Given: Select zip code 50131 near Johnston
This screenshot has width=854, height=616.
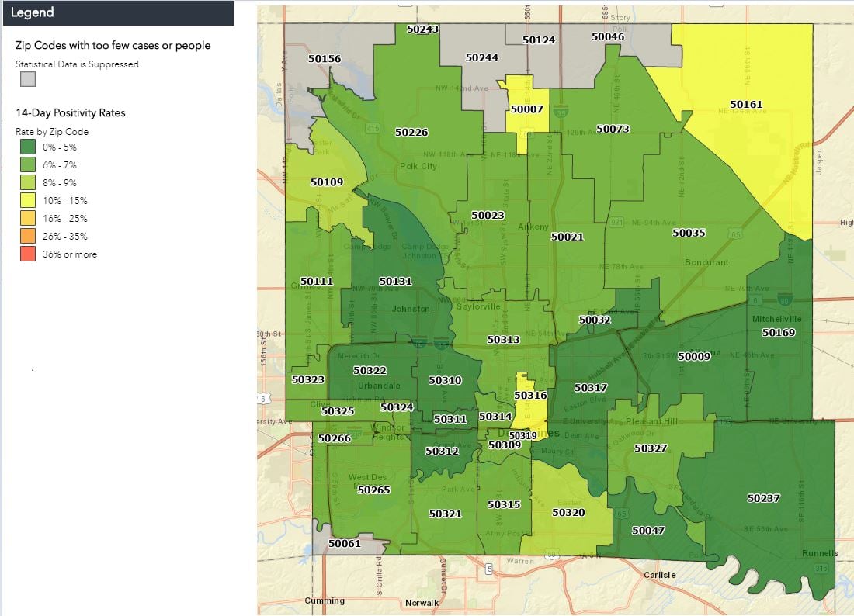Looking at the screenshot, I should pos(395,282).
